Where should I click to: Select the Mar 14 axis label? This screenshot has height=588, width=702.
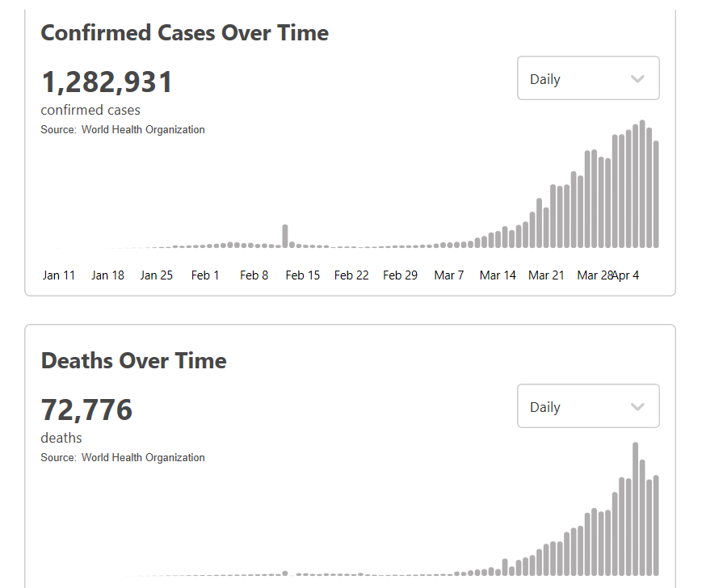point(498,275)
